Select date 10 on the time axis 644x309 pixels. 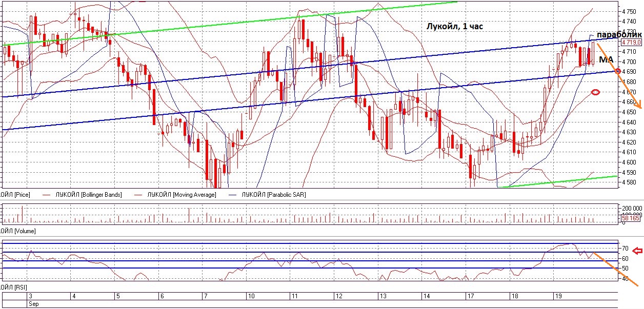[251, 297]
